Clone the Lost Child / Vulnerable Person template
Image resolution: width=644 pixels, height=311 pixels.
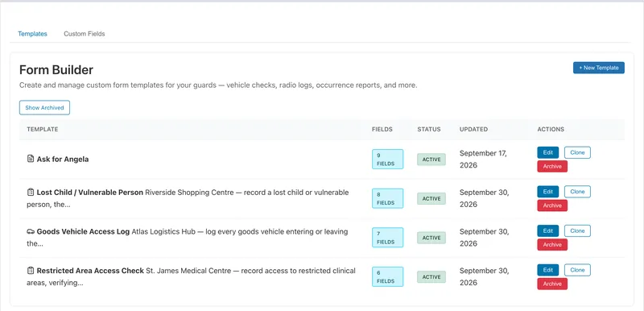point(577,192)
